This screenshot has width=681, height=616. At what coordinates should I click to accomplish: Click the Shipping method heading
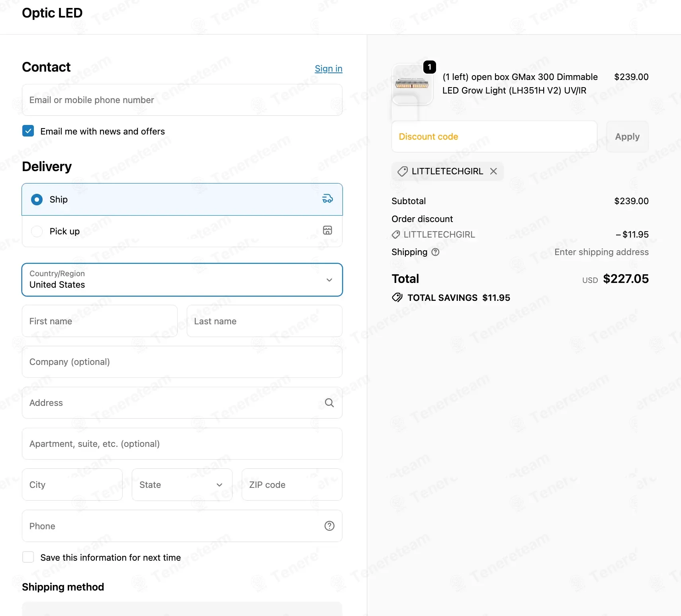[63, 587]
